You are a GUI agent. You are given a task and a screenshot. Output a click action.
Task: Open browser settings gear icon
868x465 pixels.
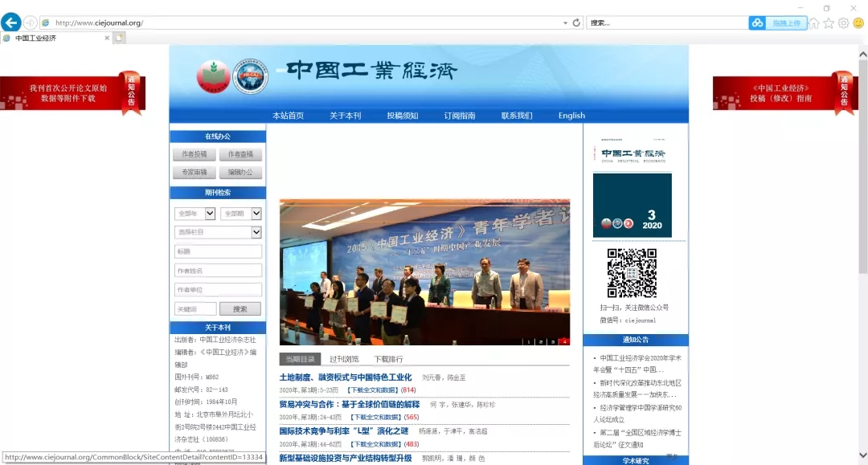pyautogui.click(x=844, y=23)
